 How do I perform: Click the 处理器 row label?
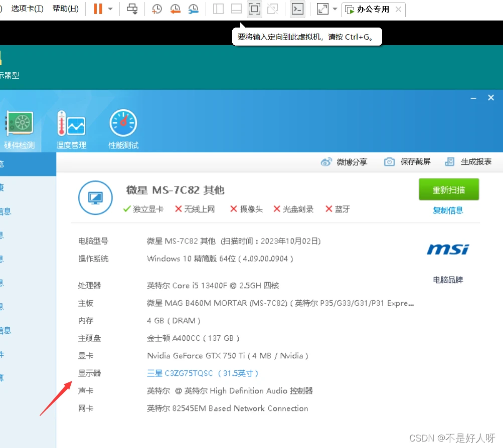(89, 286)
